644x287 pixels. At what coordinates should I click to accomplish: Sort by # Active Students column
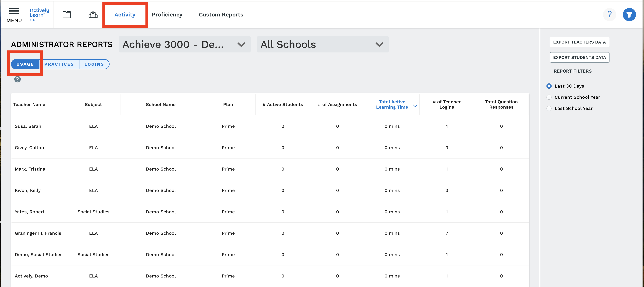[283, 104]
